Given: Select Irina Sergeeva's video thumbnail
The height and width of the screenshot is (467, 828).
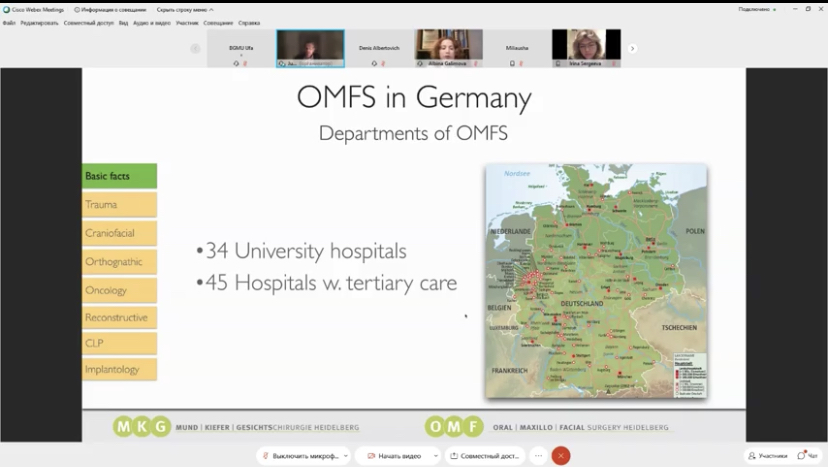Looking at the screenshot, I should click(x=586, y=48).
